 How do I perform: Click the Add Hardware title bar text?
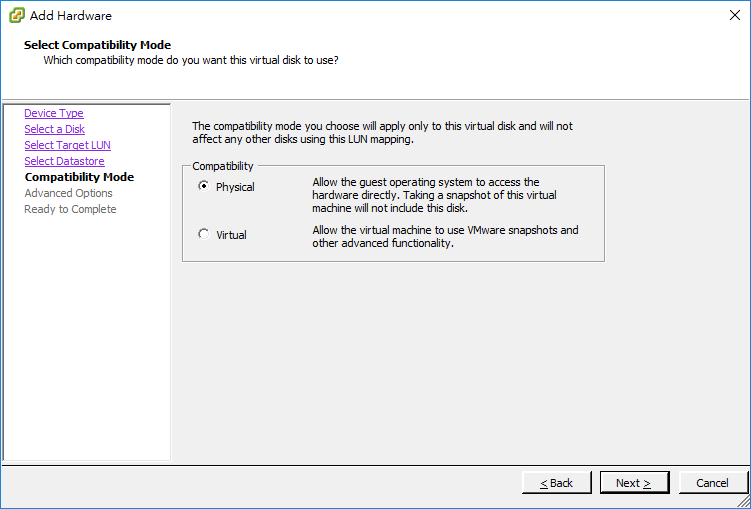70,16
